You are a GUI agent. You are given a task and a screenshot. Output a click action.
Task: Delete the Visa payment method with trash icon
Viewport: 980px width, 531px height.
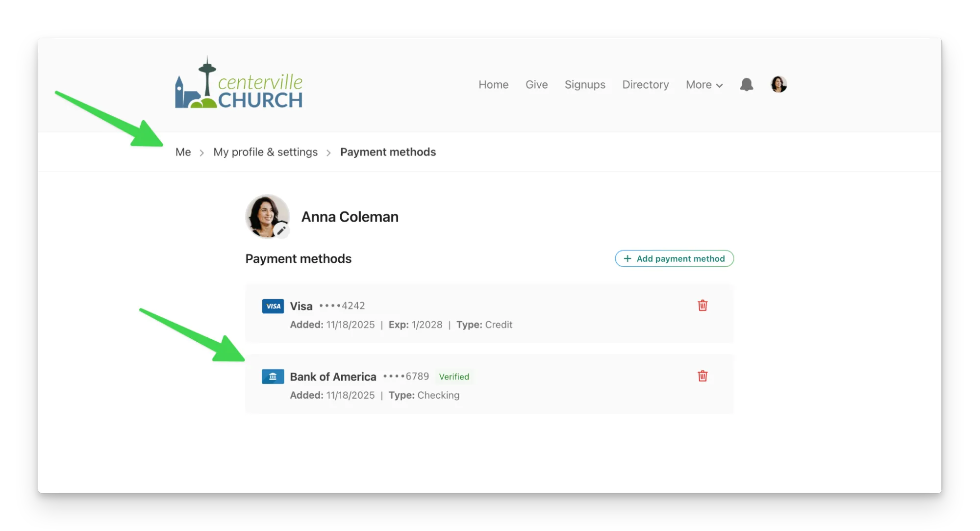point(702,305)
